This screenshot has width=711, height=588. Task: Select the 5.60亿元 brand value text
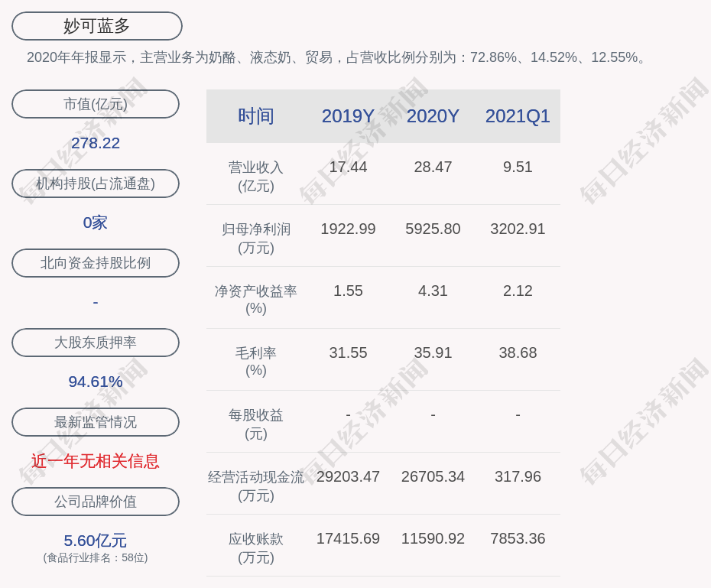point(96,541)
